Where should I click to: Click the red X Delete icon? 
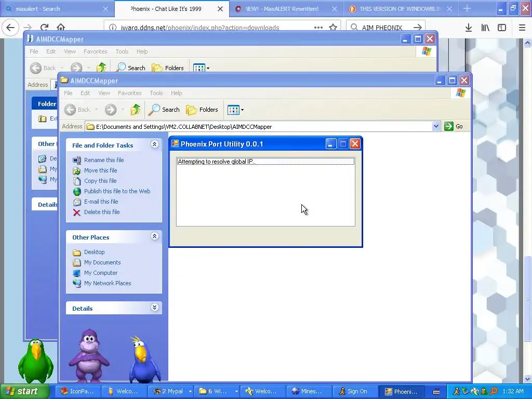[x=77, y=212]
